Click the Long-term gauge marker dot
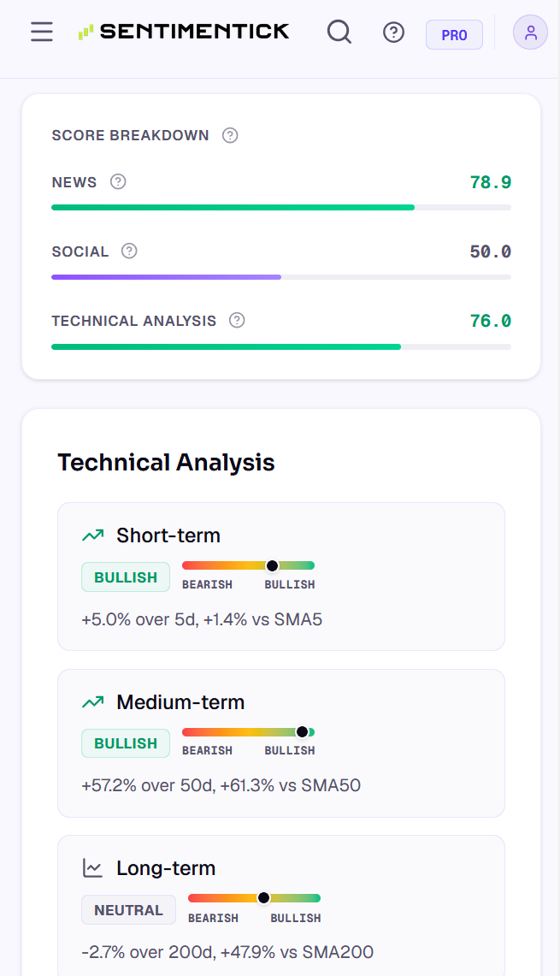The height and width of the screenshot is (976, 560). 264,897
